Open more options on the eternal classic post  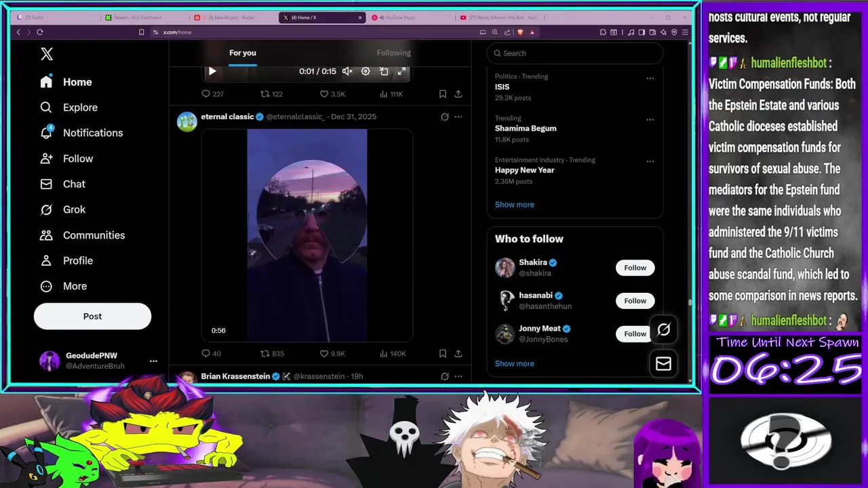tap(458, 117)
